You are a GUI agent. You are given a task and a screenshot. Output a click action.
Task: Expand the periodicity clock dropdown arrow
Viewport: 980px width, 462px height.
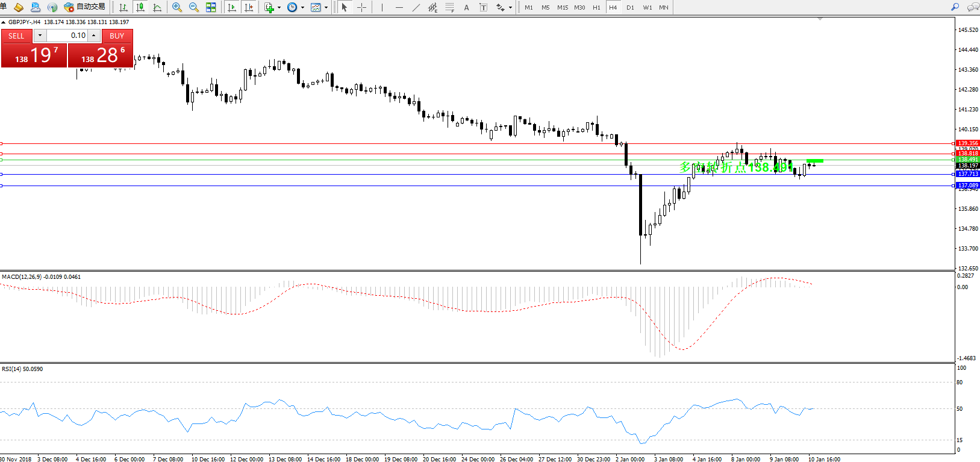tap(302, 8)
